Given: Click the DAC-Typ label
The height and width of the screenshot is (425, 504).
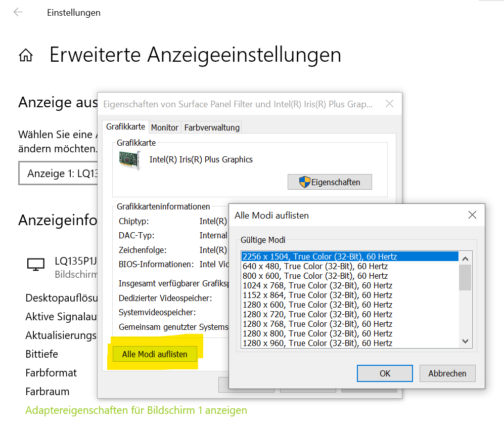Looking at the screenshot, I should click(136, 236).
